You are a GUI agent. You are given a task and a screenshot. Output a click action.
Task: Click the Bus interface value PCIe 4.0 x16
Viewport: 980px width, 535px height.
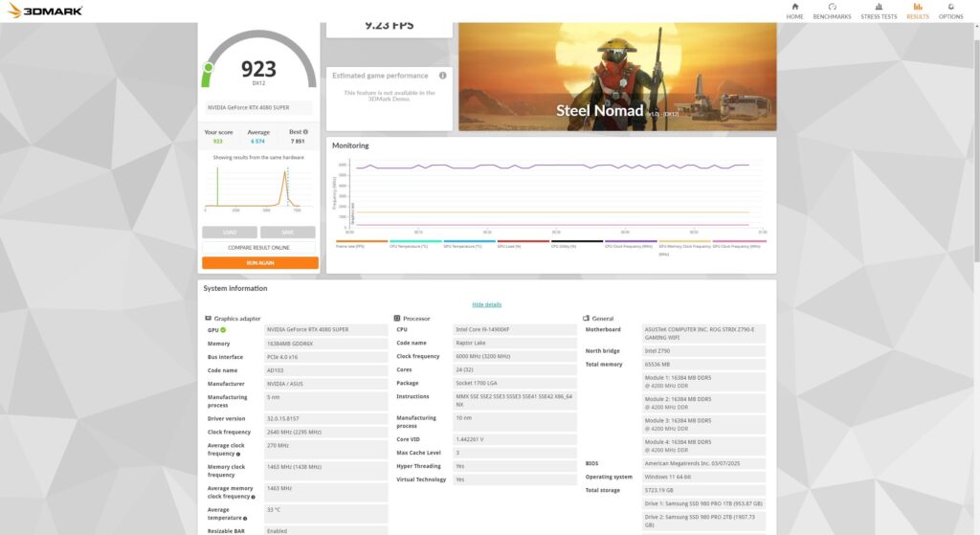[x=325, y=357]
